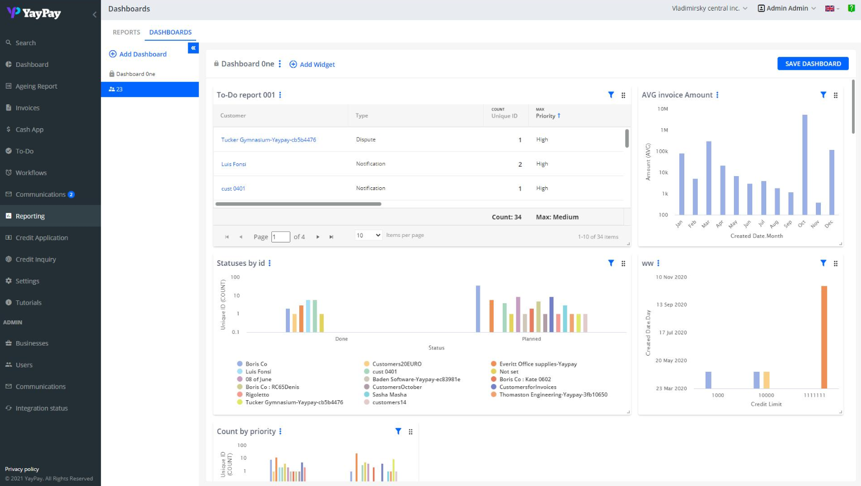Click the page number input field
The height and width of the screenshot is (486, 861).
click(x=280, y=237)
